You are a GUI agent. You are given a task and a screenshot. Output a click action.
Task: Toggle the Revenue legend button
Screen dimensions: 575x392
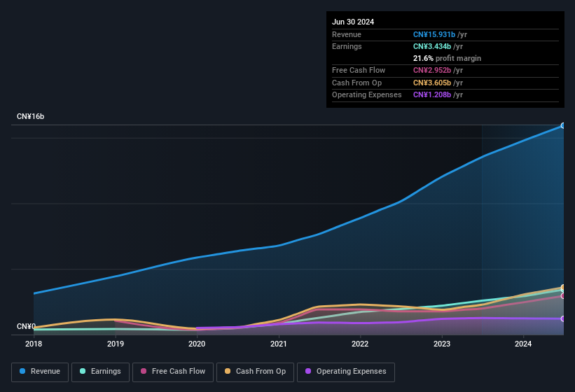(x=40, y=372)
